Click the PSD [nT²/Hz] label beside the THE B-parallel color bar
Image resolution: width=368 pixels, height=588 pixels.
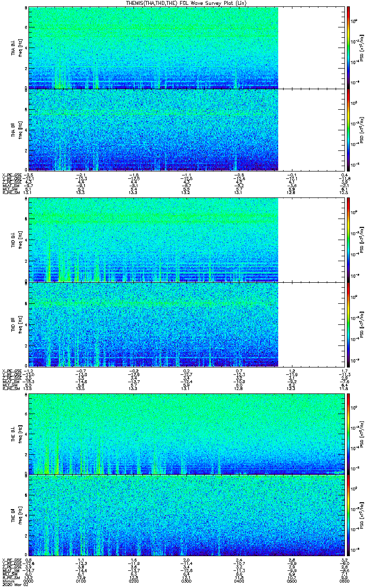[362, 516]
